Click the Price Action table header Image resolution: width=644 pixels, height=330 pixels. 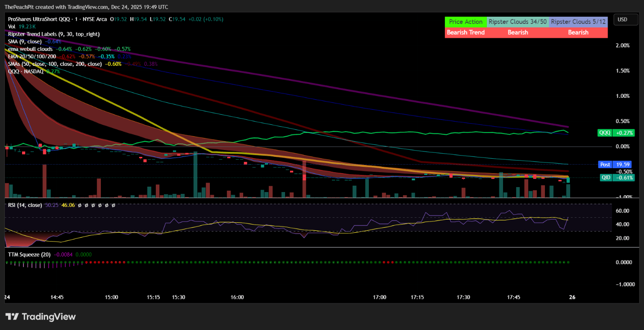pyautogui.click(x=466, y=22)
